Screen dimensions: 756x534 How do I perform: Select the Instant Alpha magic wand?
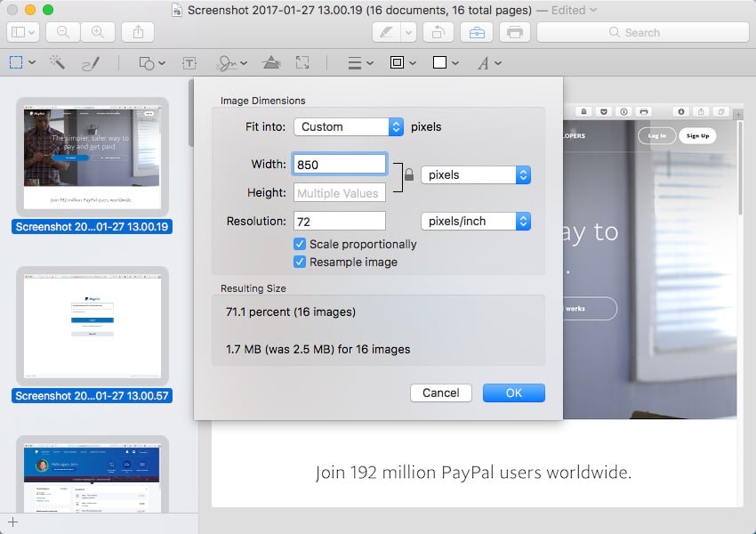pos(58,62)
